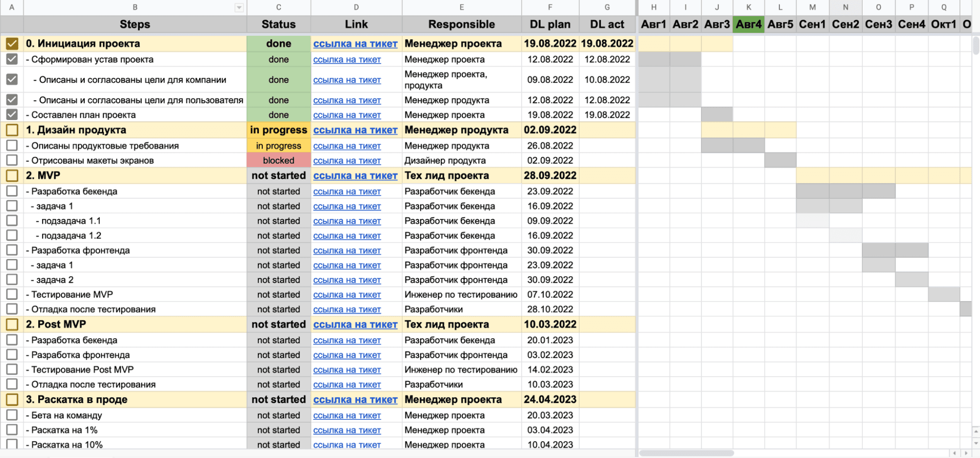Click 'Тех лид проекта' in Post MVP row
980x458 pixels.
[x=462, y=324]
